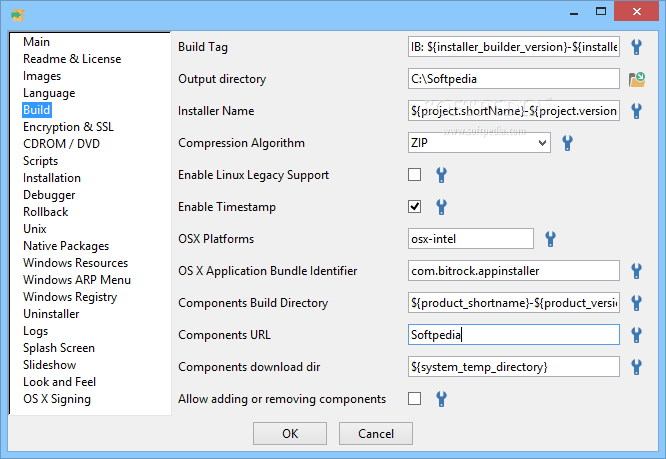Go to the Look and Feel section

click(x=59, y=382)
